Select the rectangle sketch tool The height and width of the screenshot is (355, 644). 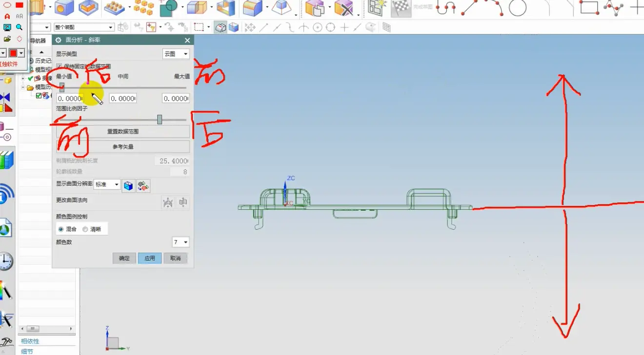[x=589, y=8]
